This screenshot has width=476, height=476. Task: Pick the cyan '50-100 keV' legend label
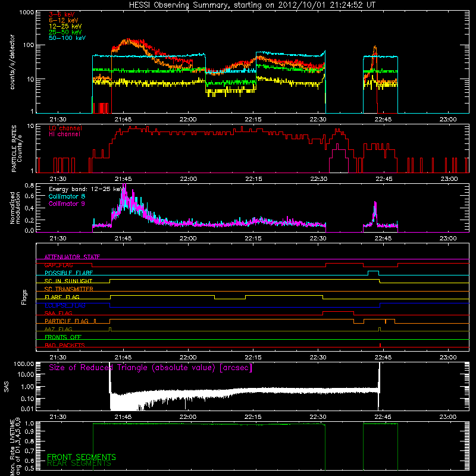click(x=67, y=38)
